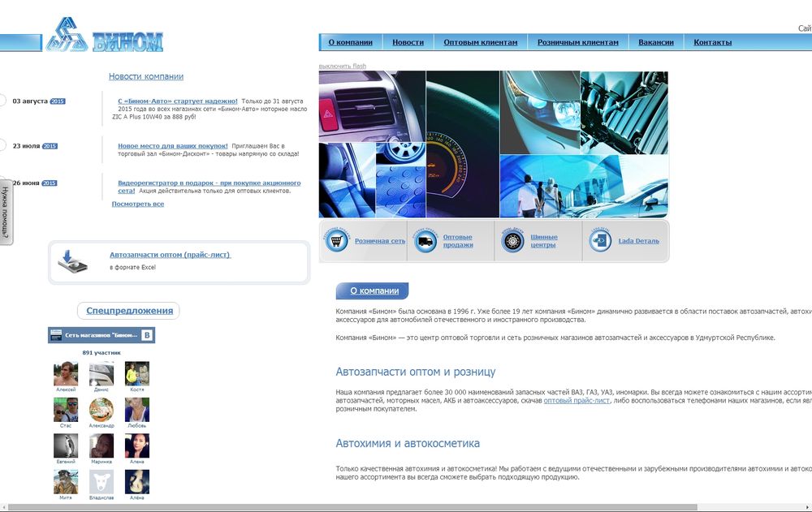
Task: Open the Lada Деталь link
Action: tap(638, 241)
